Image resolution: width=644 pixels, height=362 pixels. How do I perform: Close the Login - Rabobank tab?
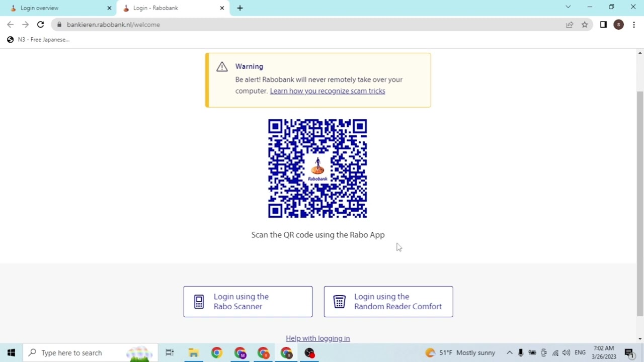(x=222, y=8)
